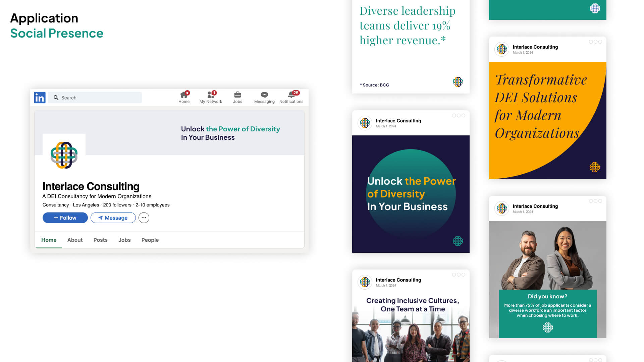Switch to the Jobs profile tab
644x362 pixels.
(124, 240)
